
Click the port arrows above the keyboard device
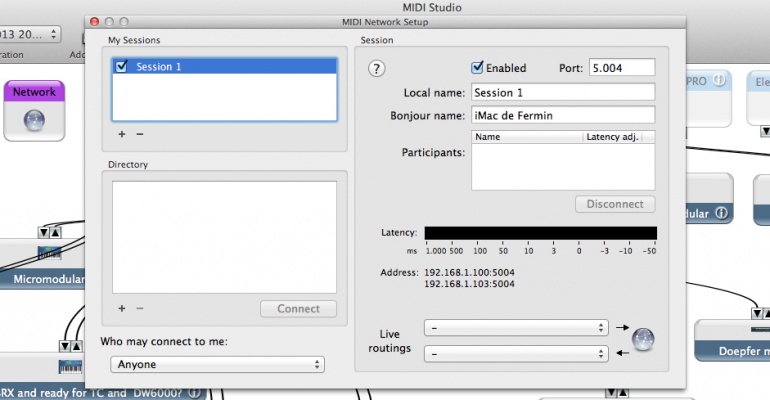[71, 346]
